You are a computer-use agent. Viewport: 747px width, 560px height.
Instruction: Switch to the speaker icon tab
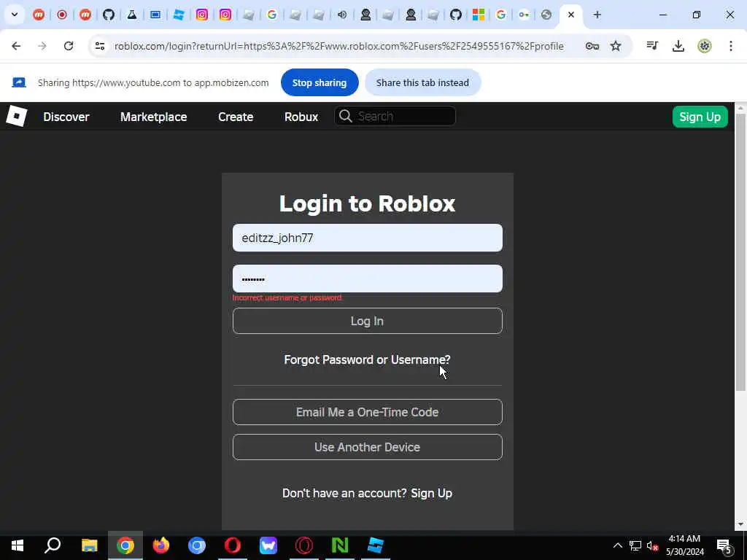click(342, 15)
